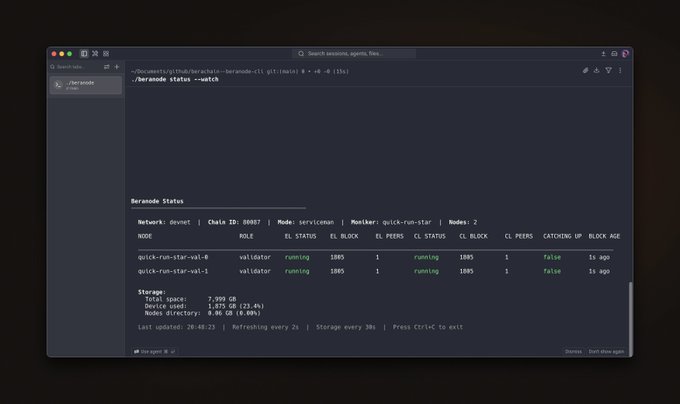Click the 'Storage every 30s' text
This screenshot has height=404, width=680.
[x=346, y=327]
